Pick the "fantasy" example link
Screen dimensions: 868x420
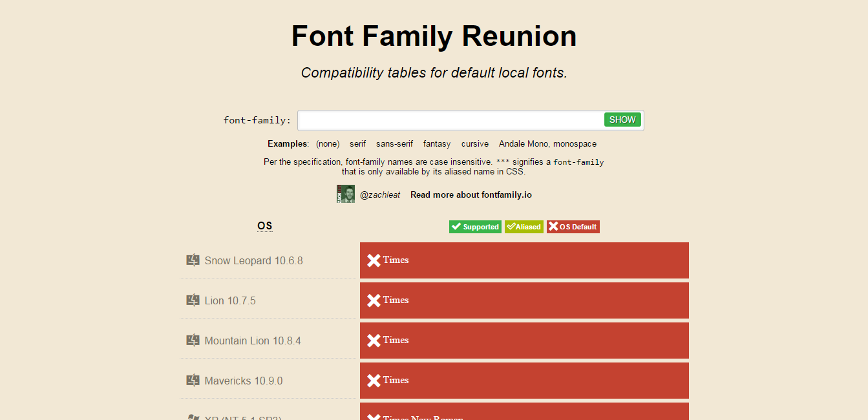pos(437,144)
